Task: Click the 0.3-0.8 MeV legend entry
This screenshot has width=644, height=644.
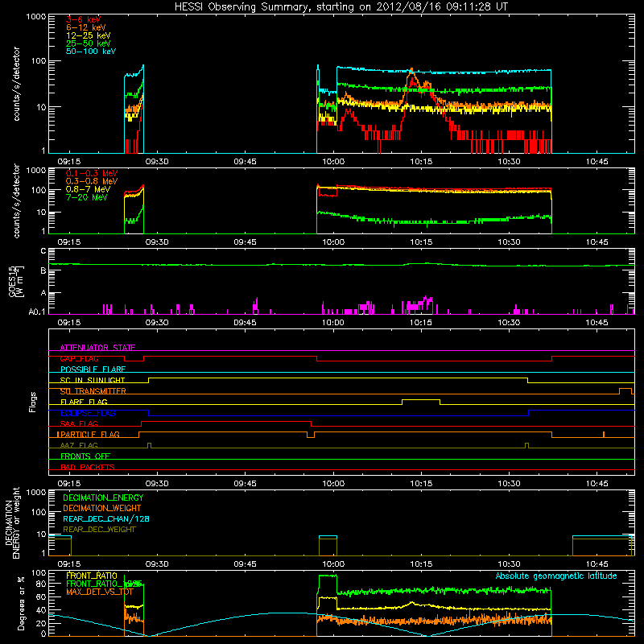Action: click(92, 181)
